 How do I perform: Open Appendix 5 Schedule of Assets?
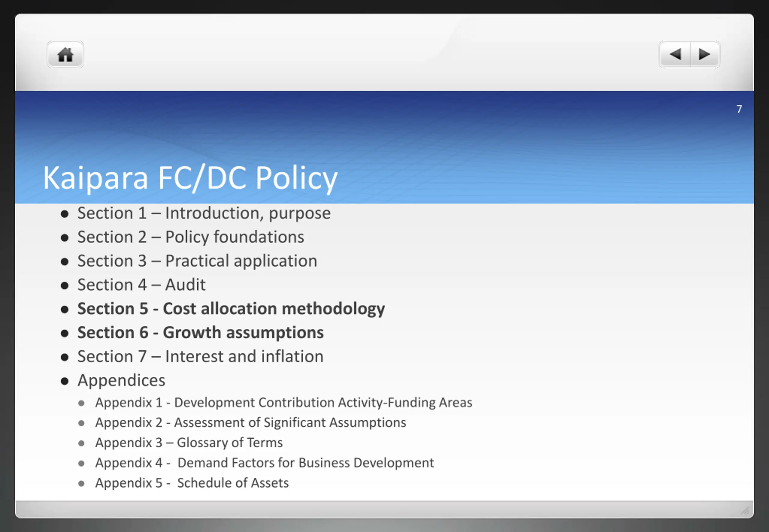point(192,483)
